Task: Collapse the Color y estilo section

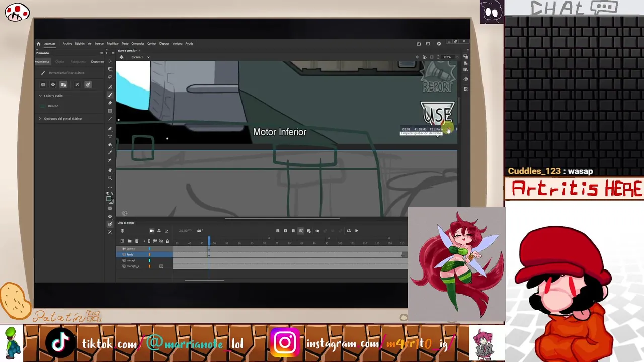Action: (40, 96)
